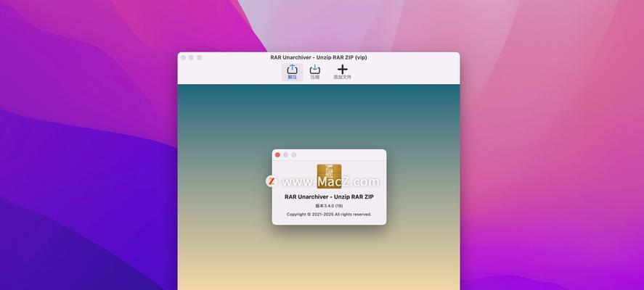Close the About dialog with red button

277,154
